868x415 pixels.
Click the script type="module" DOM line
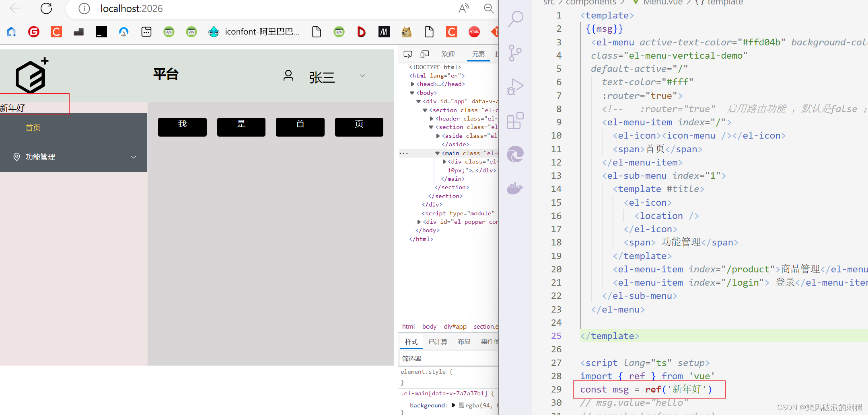tap(458, 213)
